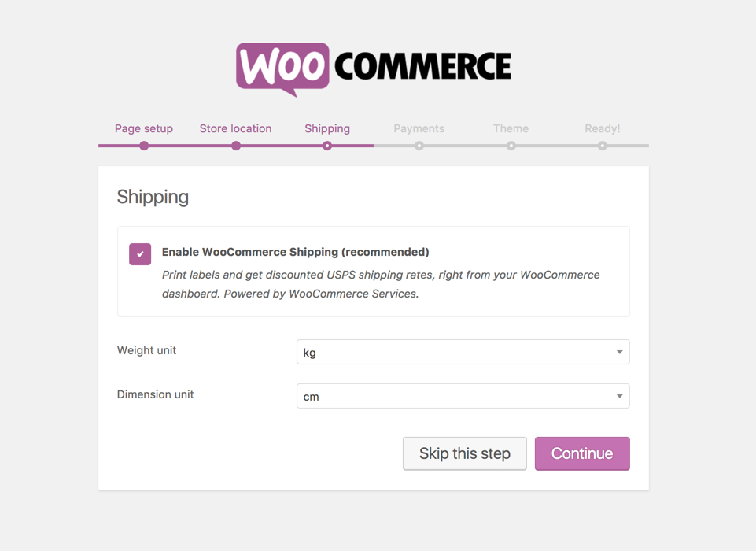Click the Enable WooCommerce Shipping label text
Image resolution: width=756 pixels, height=551 pixels.
[x=296, y=252]
